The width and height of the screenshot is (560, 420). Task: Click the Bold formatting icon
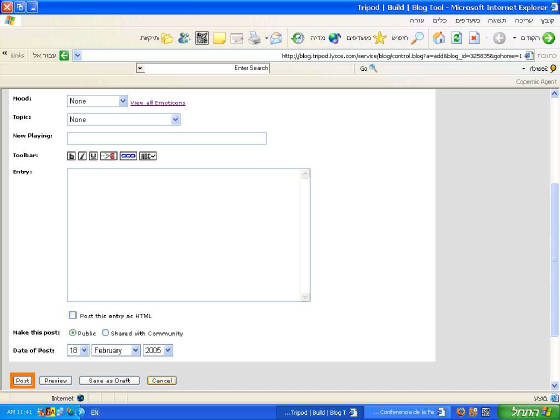point(71,156)
